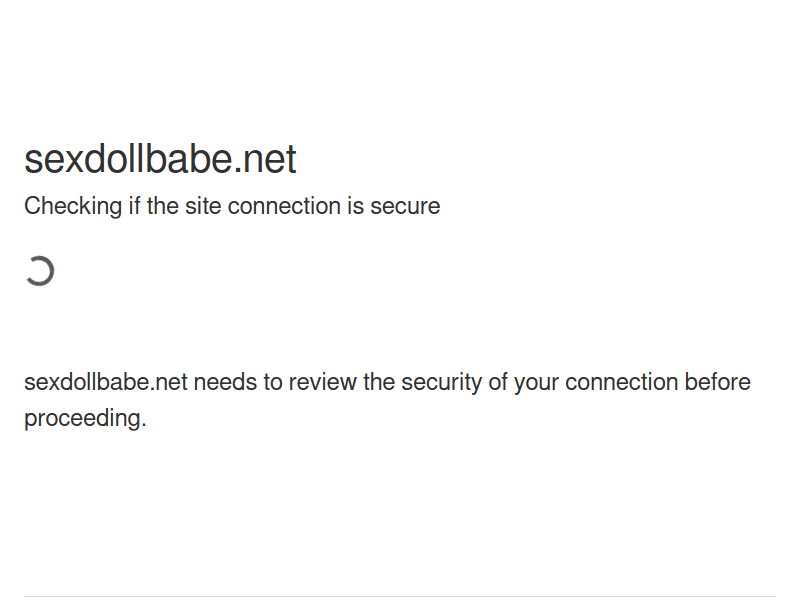The width and height of the screenshot is (800, 600).
Task: Click the word 'needs' in the paragraph
Action: coord(225,382)
